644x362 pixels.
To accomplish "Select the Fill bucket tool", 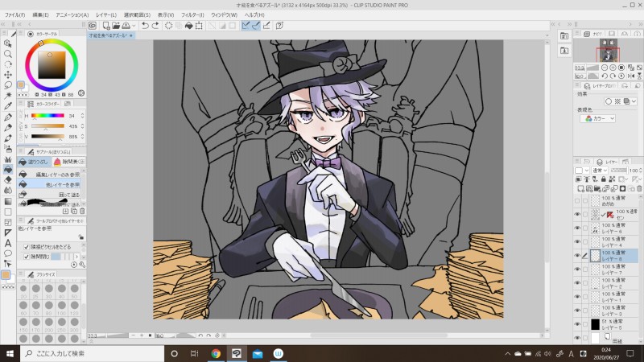I will point(8,169).
